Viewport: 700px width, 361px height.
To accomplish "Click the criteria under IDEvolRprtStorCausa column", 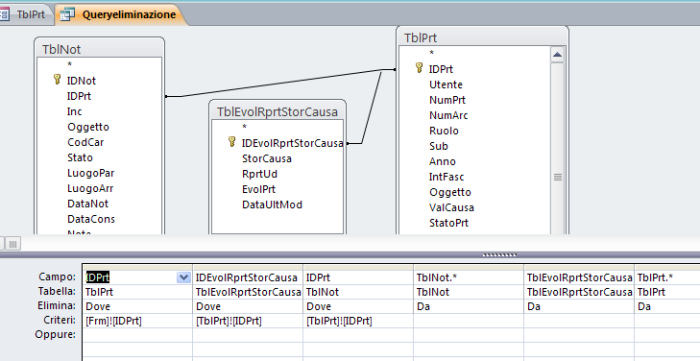I will (x=248, y=320).
